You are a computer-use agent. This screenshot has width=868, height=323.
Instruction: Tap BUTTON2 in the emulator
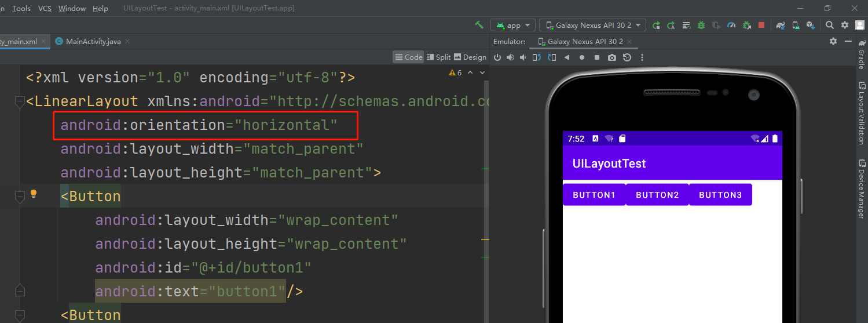(657, 195)
